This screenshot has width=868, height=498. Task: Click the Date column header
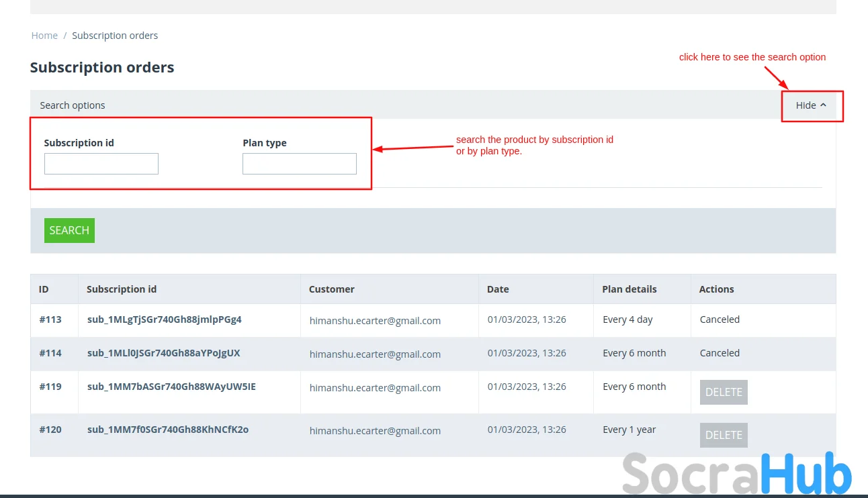coord(498,289)
